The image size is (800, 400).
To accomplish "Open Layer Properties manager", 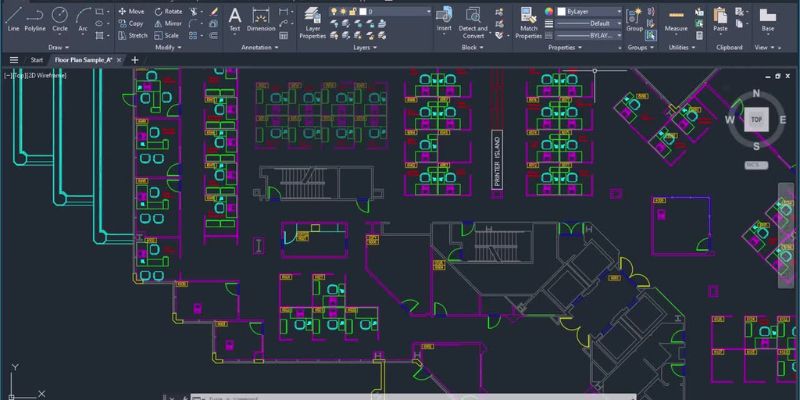I will click(312, 23).
